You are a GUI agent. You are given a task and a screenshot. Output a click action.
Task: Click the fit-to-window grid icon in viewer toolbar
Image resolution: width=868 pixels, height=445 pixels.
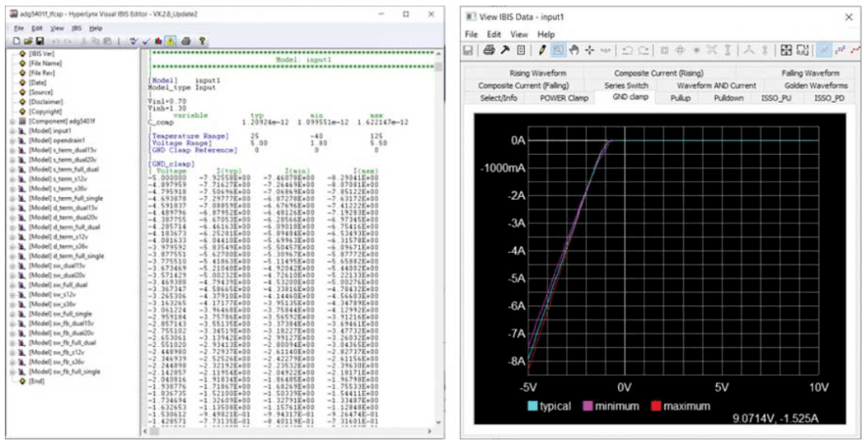click(x=786, y=51)
